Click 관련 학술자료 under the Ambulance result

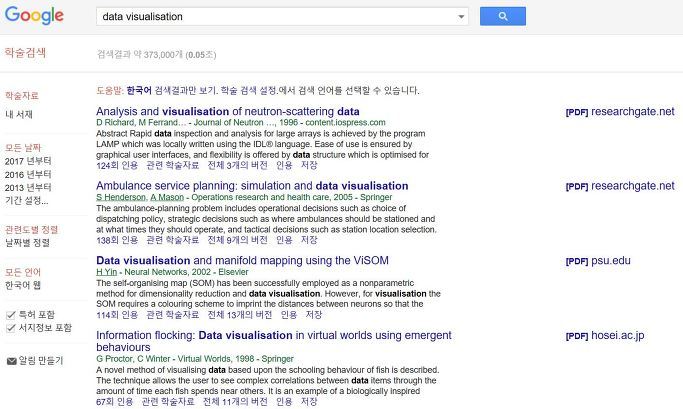172,240
